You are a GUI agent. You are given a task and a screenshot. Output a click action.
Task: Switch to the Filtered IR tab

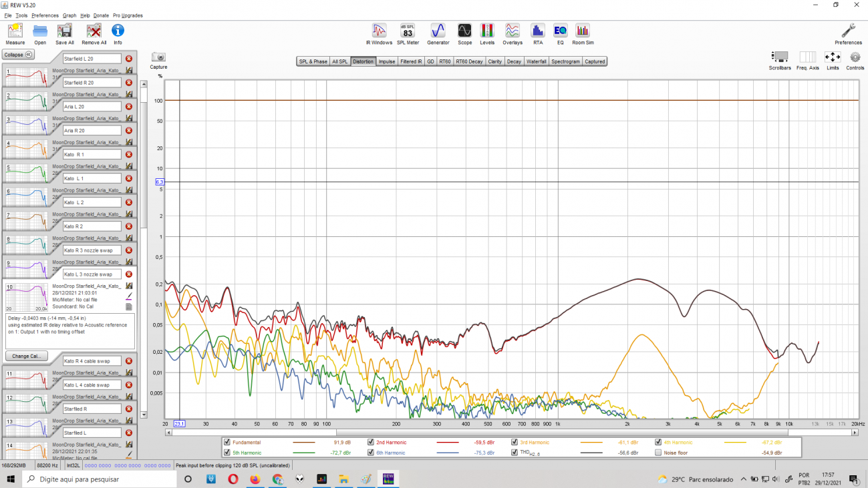411,61
